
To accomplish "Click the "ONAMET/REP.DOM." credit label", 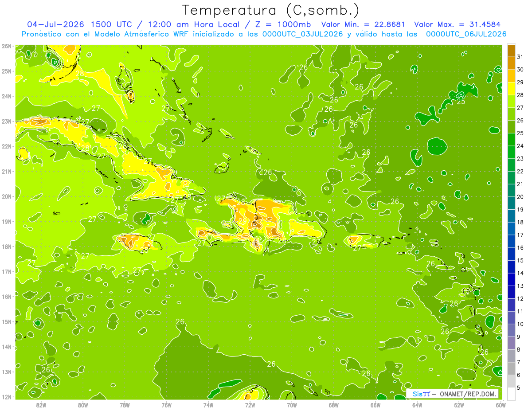I will [469, 394].
